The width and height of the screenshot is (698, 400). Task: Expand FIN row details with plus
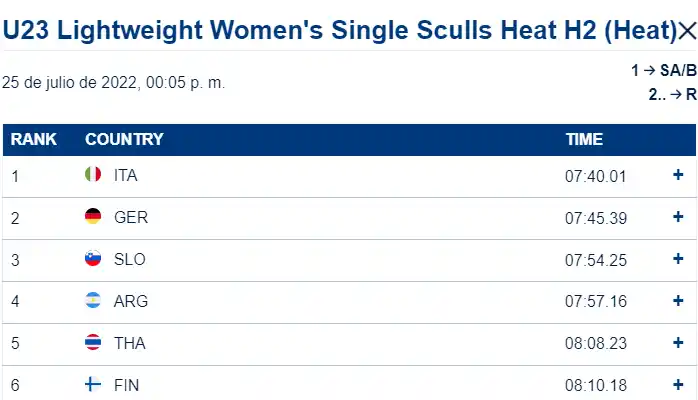click(x=678, y=385)
